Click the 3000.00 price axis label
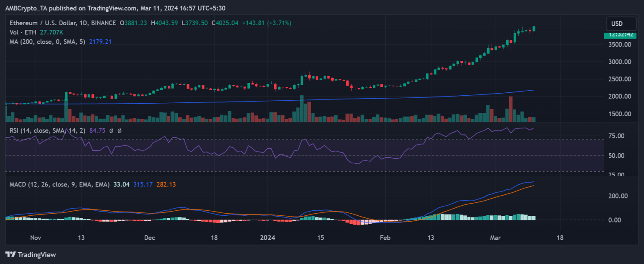This screenshot has height=264, width=644. tap(620, 62)
